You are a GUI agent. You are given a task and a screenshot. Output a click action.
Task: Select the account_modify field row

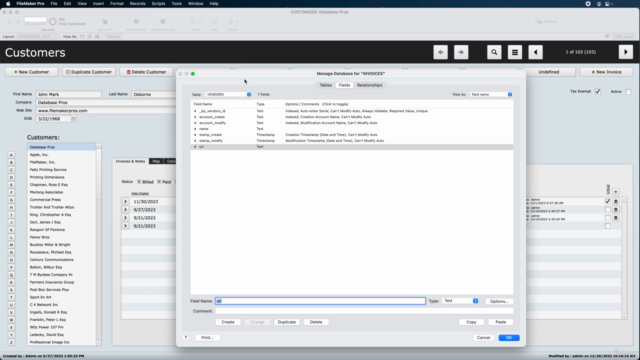(352, 123)
